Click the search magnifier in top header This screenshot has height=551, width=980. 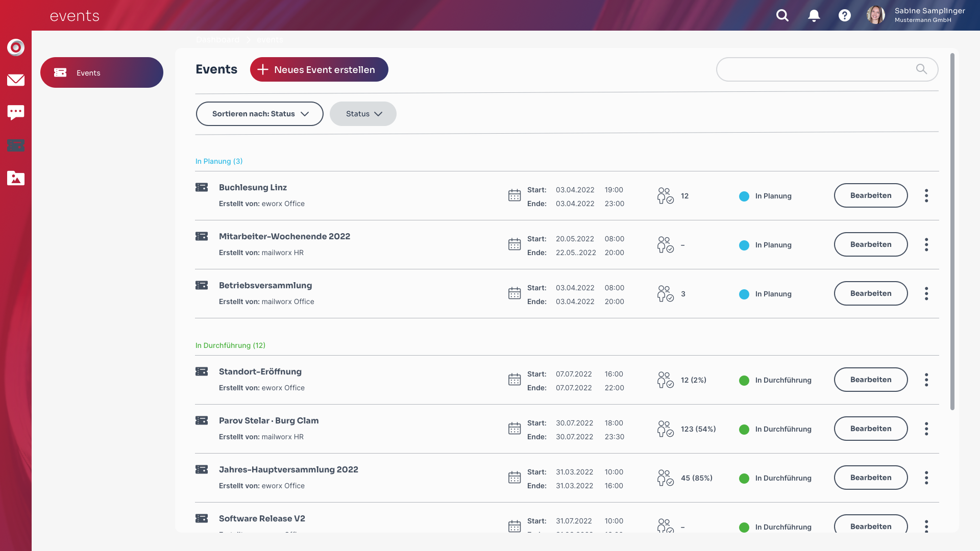point(782,15)
